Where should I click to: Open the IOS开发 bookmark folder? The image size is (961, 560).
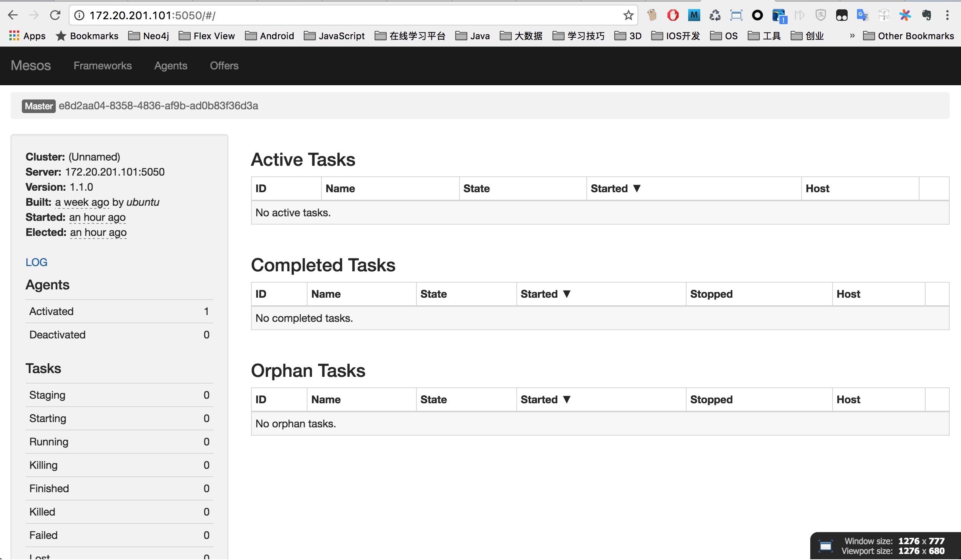pyautogui.click(x=676, y=36)
